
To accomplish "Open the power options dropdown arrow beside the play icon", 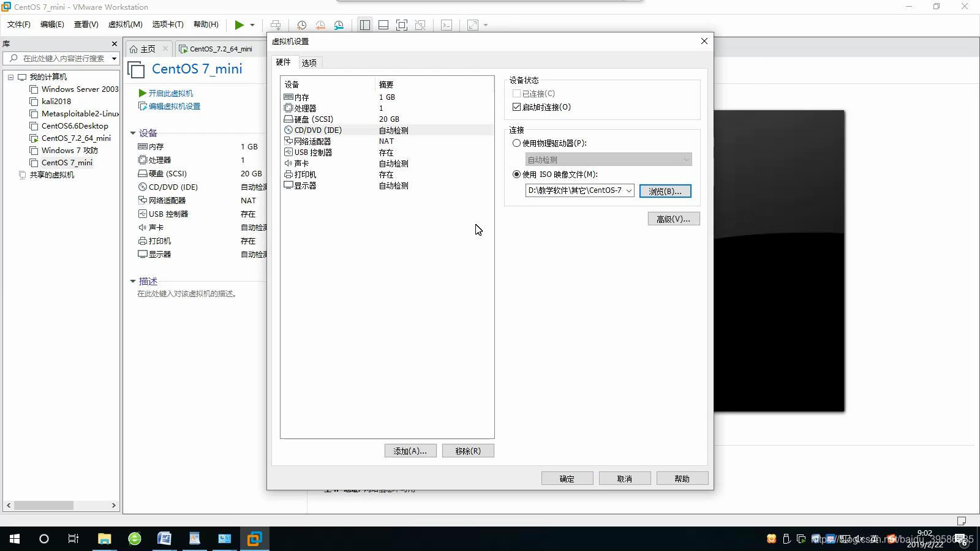I will click(252, 25).
